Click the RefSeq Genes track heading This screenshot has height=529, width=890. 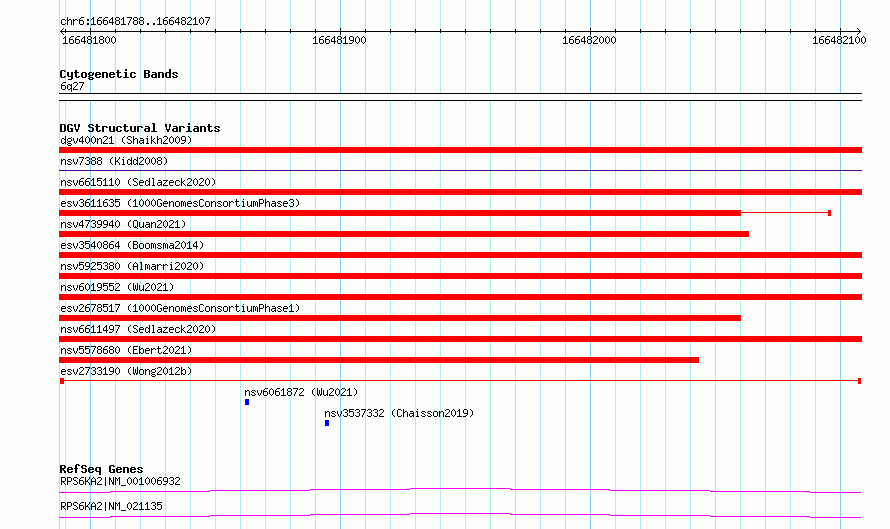[101, 469]
